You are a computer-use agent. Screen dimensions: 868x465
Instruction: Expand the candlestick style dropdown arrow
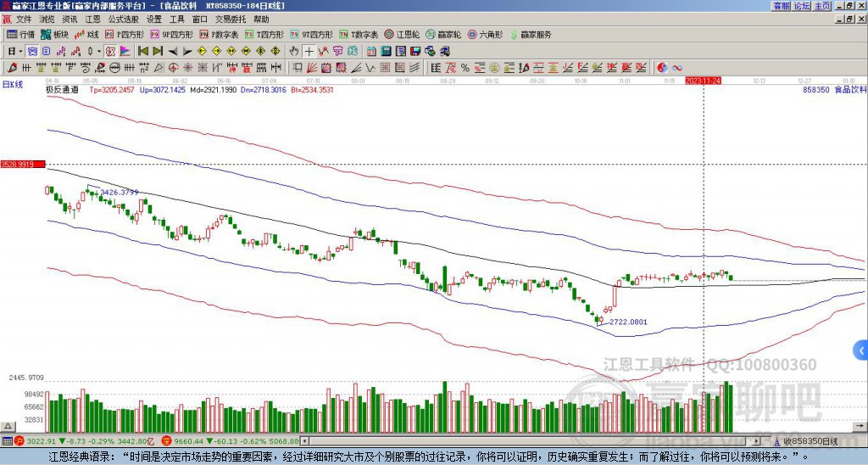[99, 52]
